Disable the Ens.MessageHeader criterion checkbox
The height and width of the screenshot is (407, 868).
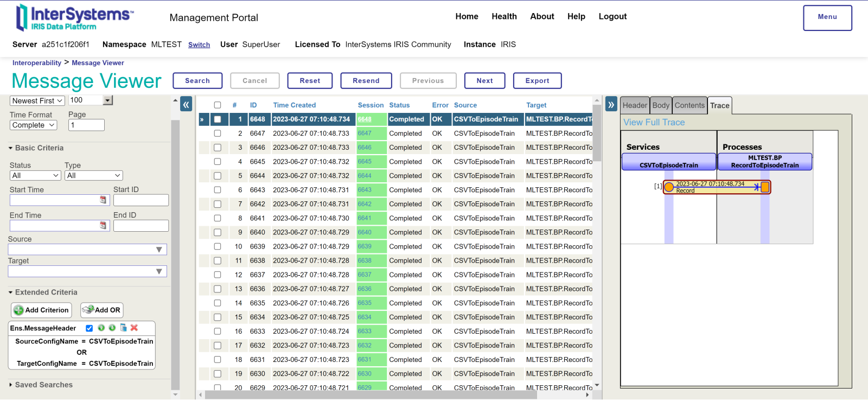(x=90, y=328)
